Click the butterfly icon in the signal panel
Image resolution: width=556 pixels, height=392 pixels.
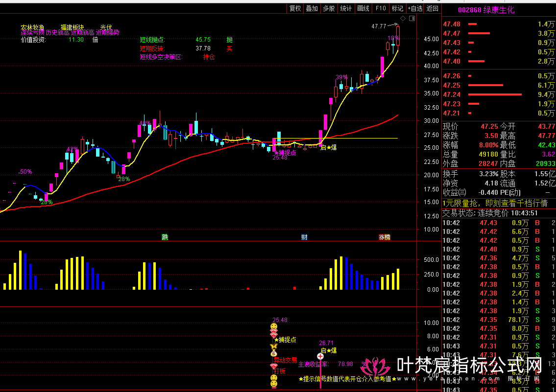273,346
